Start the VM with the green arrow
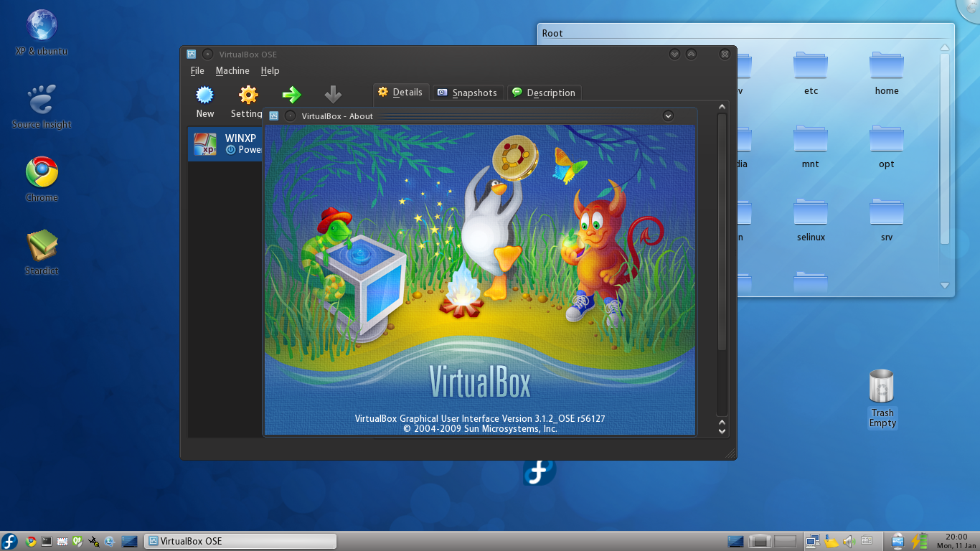This screenshot has width=980, height=551. (x=291, y=95)
